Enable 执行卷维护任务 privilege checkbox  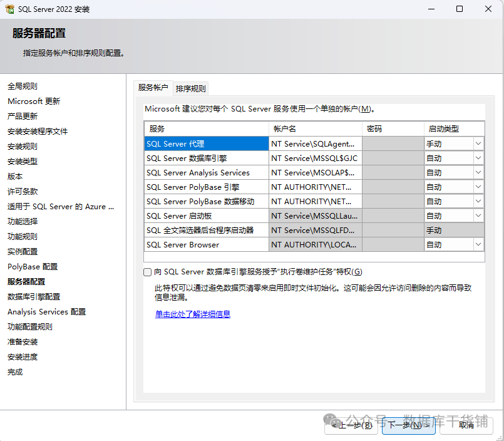point(148,272)
